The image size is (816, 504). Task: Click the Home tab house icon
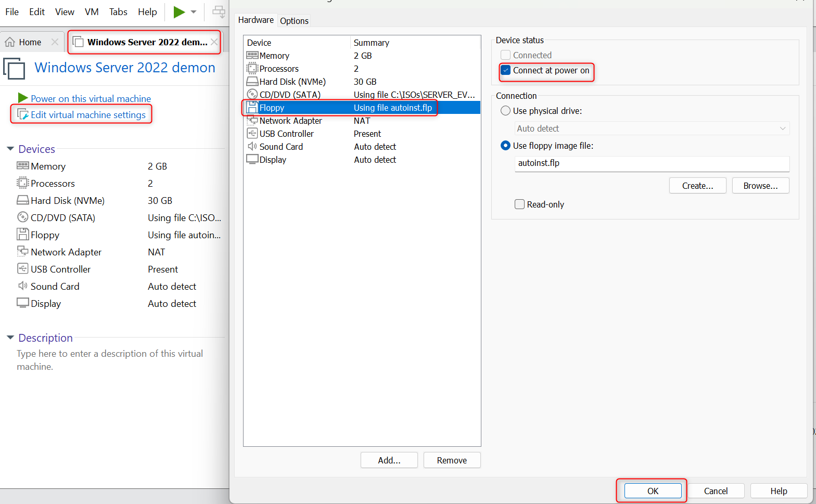(x=10, y=42)
